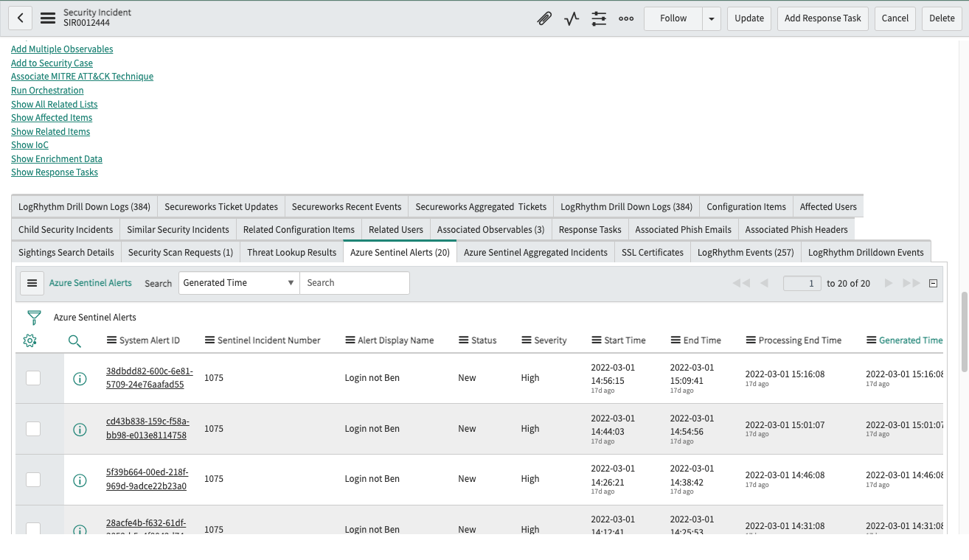Click Associate MITRE ATT&CK Technique link
Viewport: 969px width, 560px height.
click(82, 77)
